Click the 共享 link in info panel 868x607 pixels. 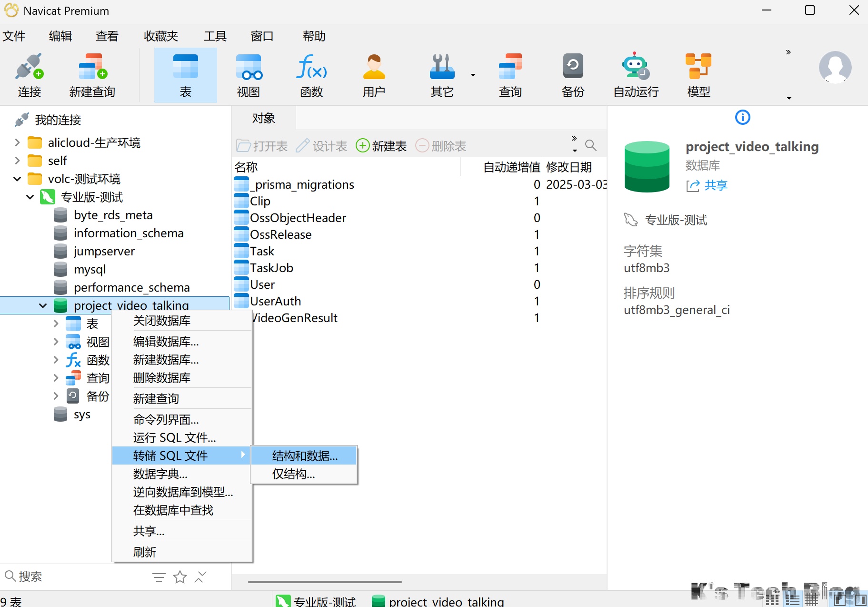716,185
